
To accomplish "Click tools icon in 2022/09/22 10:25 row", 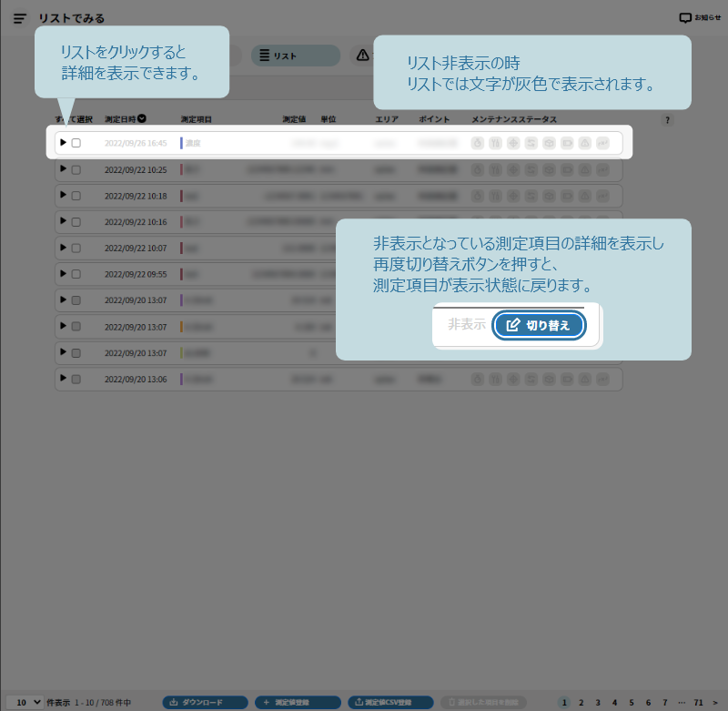I will point(495,170).
